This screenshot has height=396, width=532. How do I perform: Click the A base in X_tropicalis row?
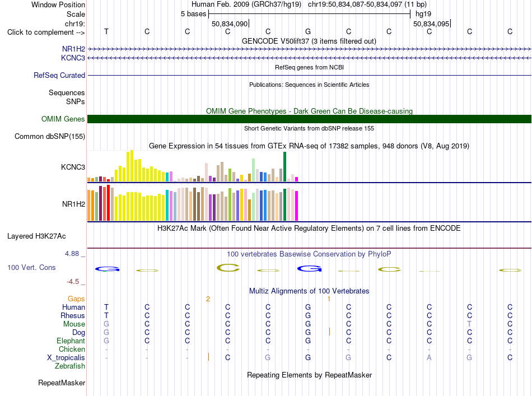(x=429, y=358)
